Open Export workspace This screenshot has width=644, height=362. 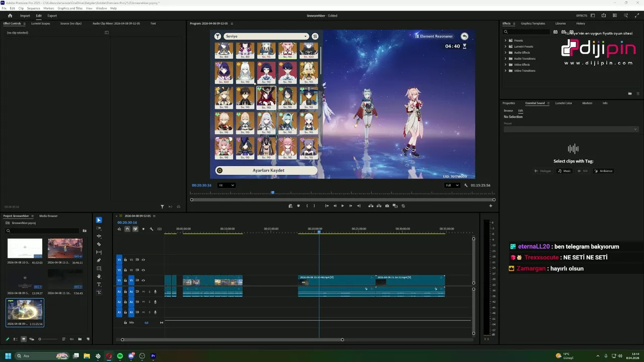click(52, 16)
